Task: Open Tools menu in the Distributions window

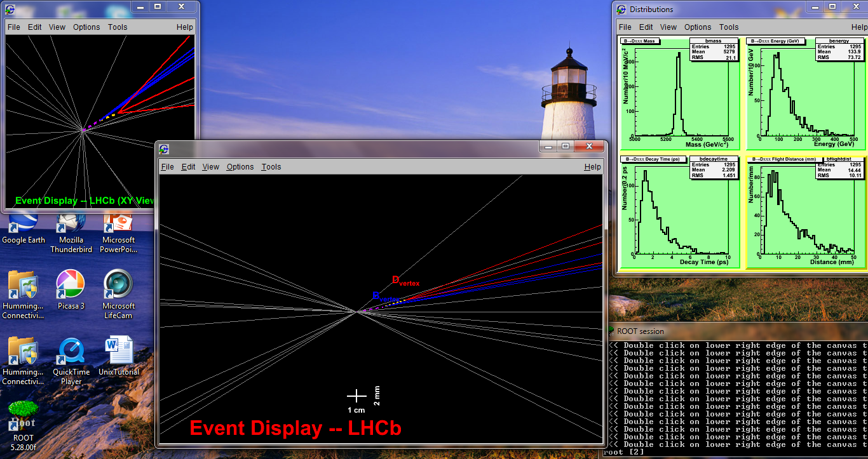Action: [x=729, y=27]
